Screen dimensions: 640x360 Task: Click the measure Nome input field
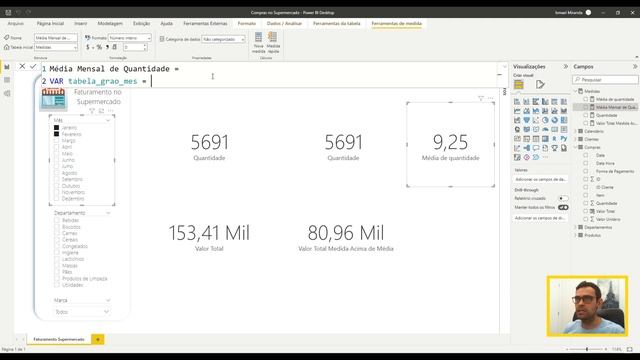point(56,38)
